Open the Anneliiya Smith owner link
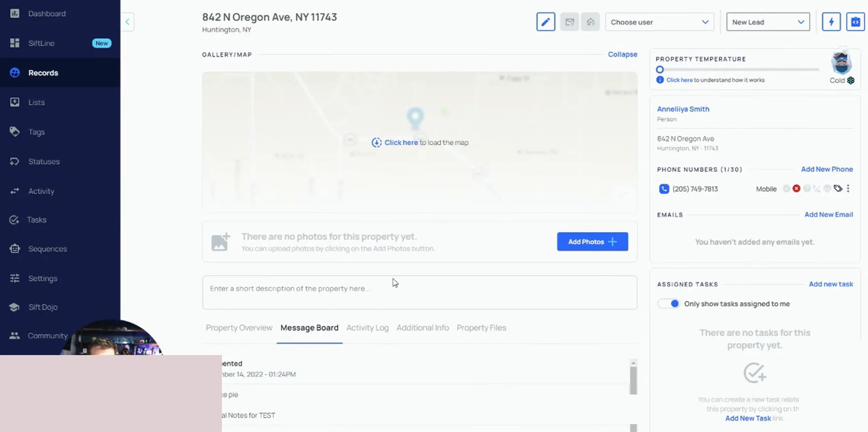The height and width of the screenshot is (432, 868). coord(683,109)
